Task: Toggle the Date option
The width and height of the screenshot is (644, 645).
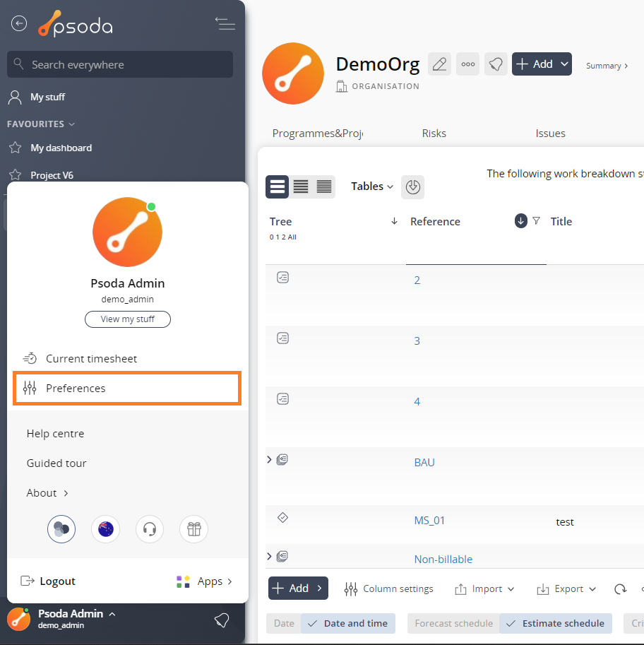Action: tap(284, 623)
